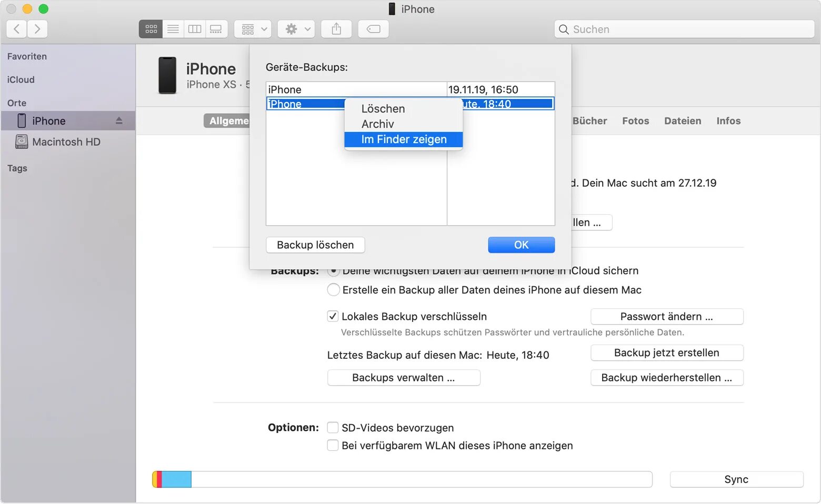821x504 pixels.
Task: Click Passwort ändern button
Action: (x=667, y=317)
